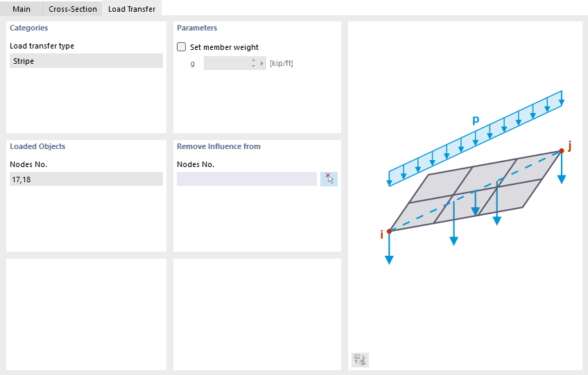Open the Load transfer type dropdown
The image size is (588, 375).
coord(86,61)
